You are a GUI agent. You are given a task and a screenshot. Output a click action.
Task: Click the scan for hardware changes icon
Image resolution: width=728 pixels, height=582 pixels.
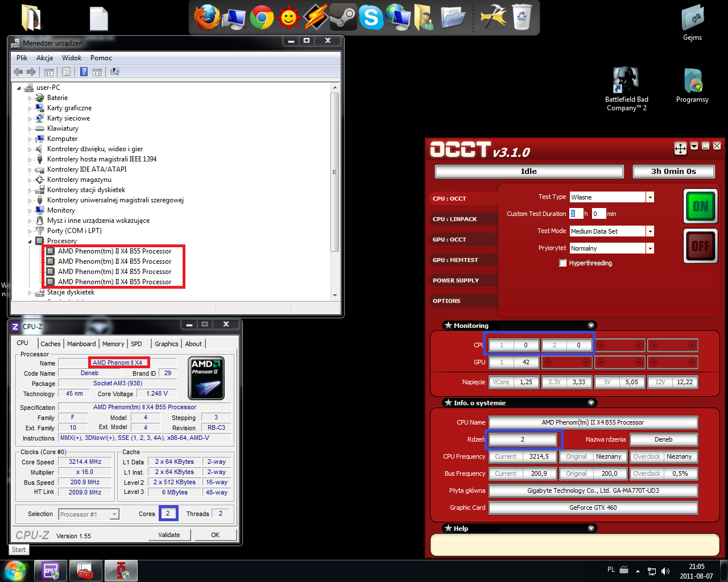pos(115,72)
